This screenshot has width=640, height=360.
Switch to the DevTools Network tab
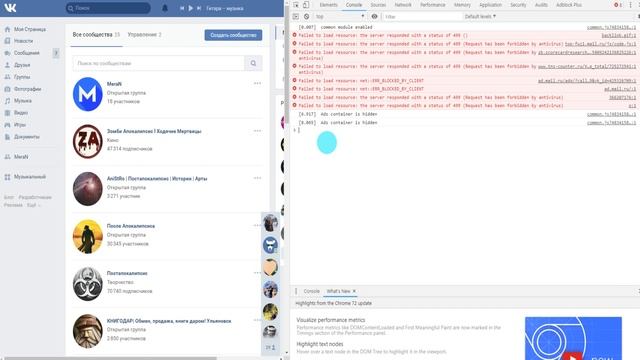click(403, 5)
